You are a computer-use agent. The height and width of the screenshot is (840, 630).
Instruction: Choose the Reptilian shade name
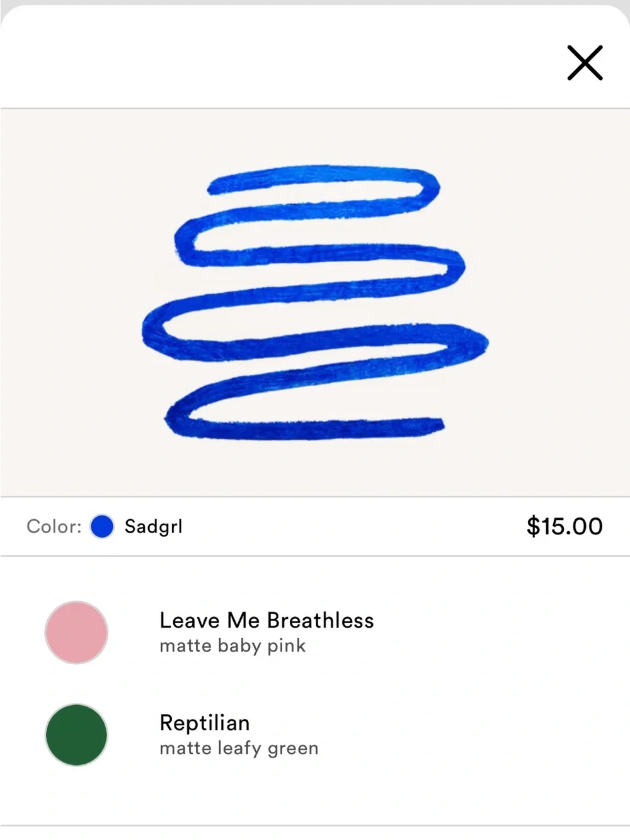click(x=205, y=723)
